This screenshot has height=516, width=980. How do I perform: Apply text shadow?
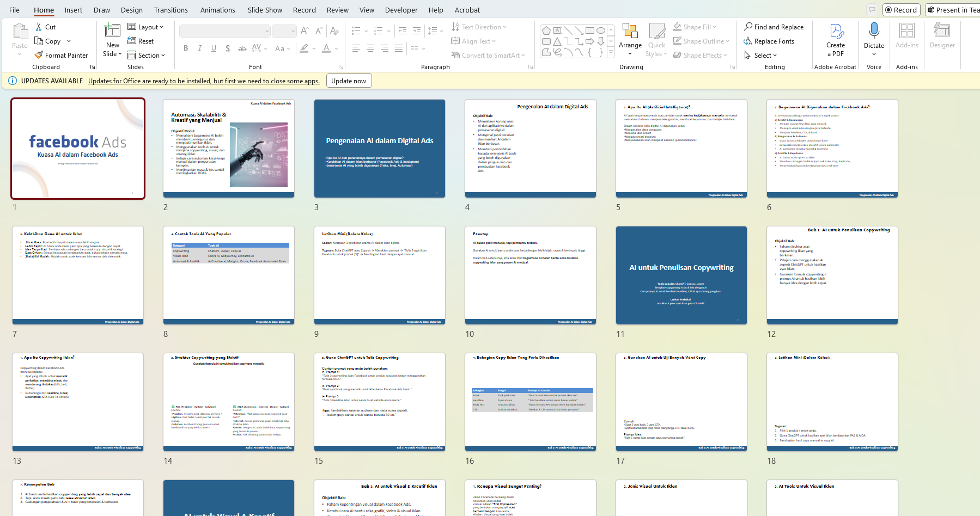pyautogui.click(x=228, y=48)
